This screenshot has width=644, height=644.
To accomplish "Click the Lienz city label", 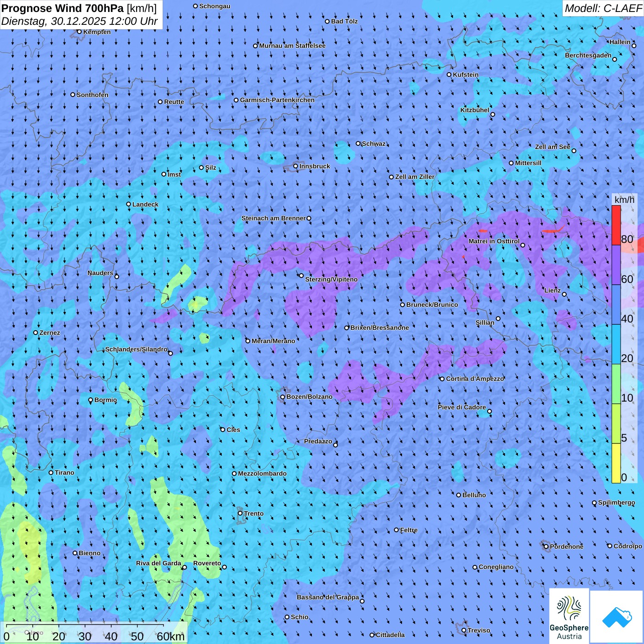I will (552, 290).
